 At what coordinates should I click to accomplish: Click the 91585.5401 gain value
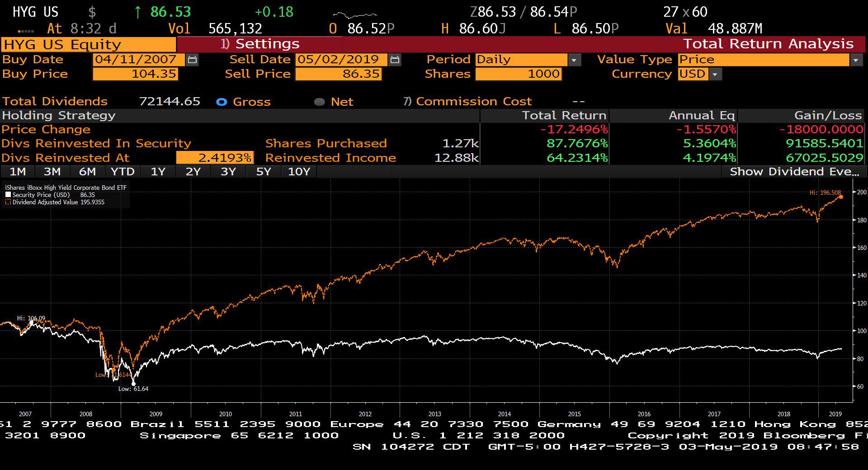click(825, 143)
